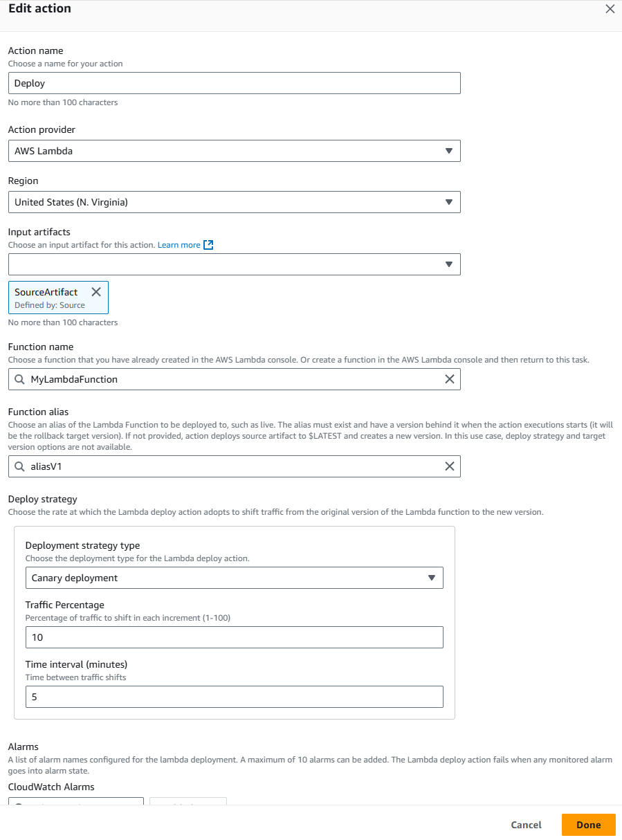Click the Done button
Image resolution: width=622 pixels, height=840 pixels.
tap(588, 825)
